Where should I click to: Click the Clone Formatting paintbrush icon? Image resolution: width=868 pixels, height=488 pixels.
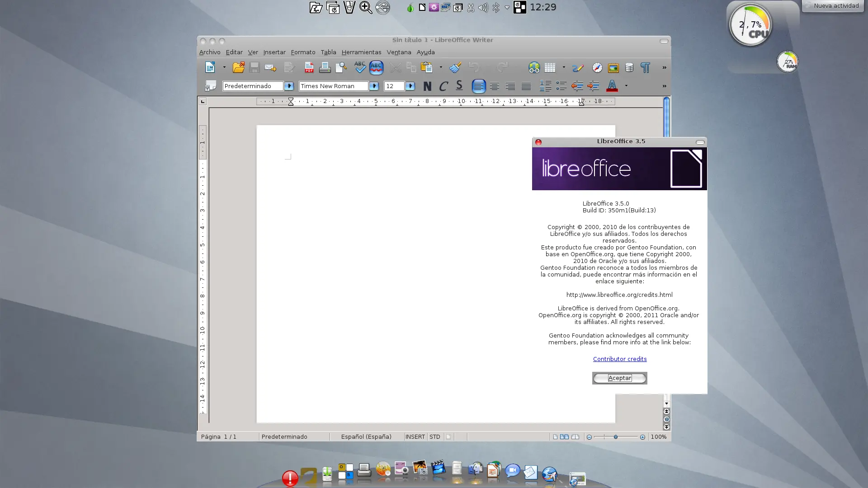click(x=455, y=68)
